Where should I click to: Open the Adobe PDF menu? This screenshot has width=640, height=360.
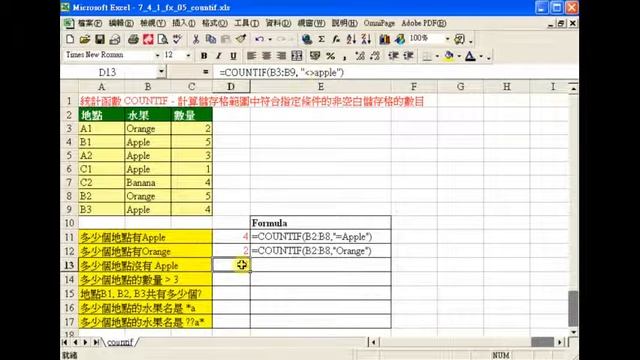[424, 23]
